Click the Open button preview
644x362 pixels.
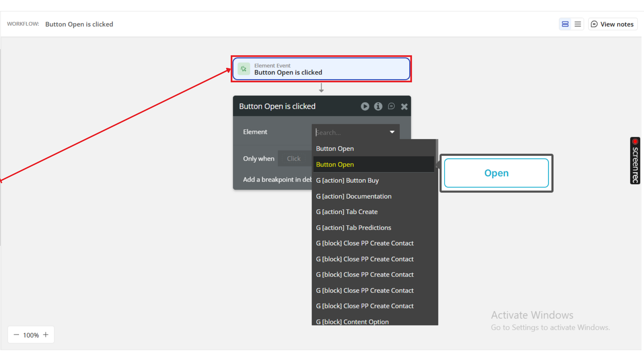point(496,173)
